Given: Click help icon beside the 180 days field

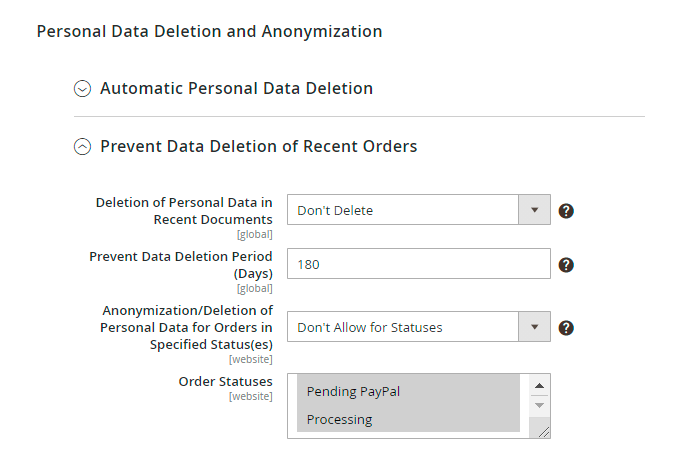Looking at the screenshot, I should coord(566,265).
